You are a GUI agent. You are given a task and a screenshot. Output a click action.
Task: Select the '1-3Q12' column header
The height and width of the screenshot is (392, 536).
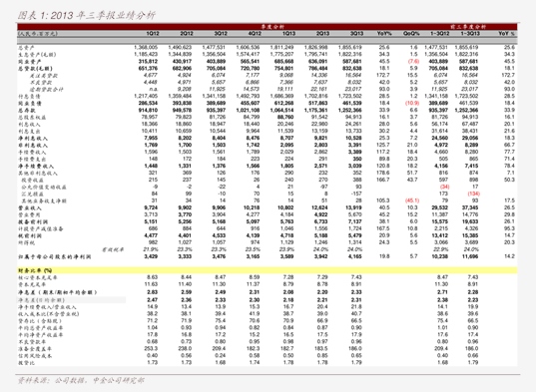(x=439, y=34)
